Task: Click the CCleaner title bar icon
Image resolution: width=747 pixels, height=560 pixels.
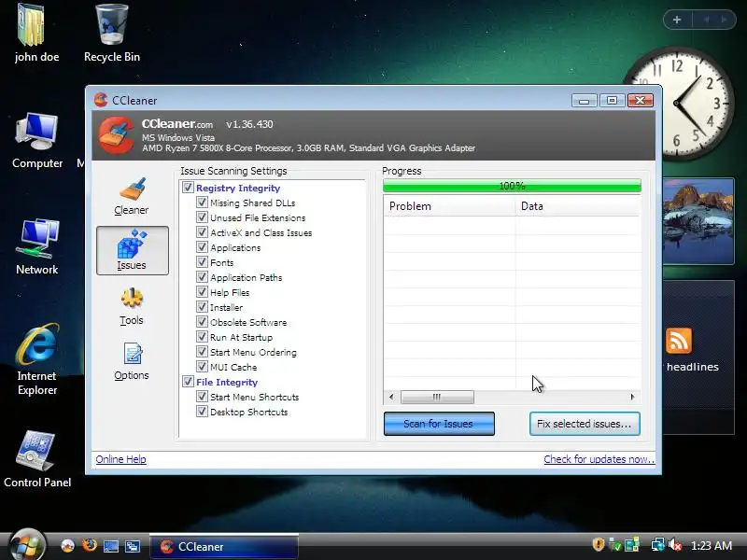Action: click(101, 100)
